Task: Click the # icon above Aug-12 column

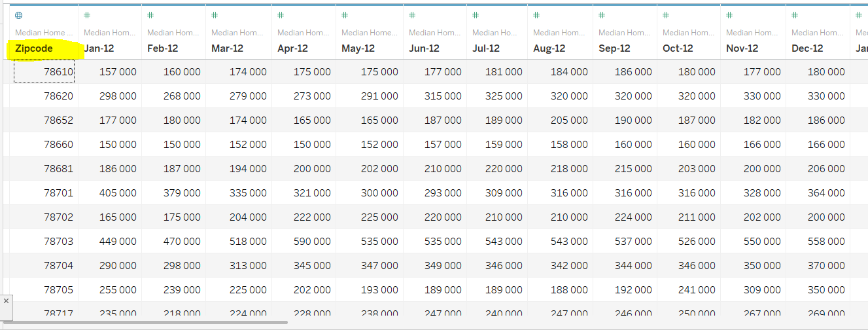Action: (536, 15)
